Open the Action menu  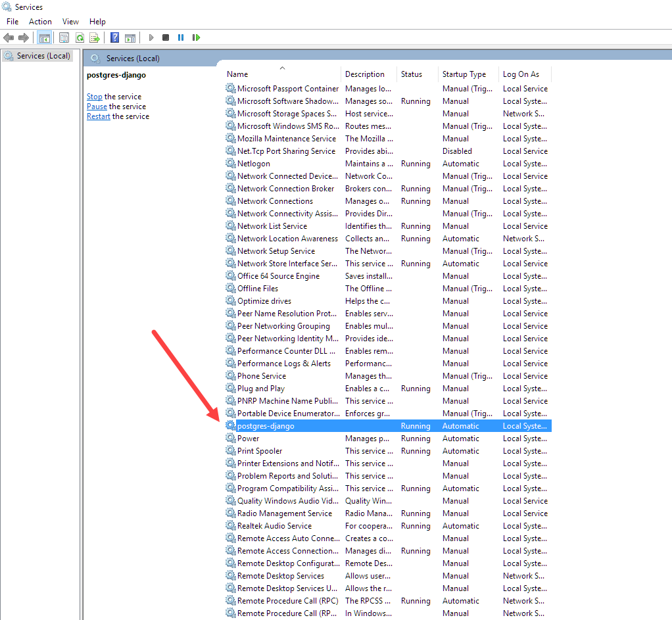point(40,22)
